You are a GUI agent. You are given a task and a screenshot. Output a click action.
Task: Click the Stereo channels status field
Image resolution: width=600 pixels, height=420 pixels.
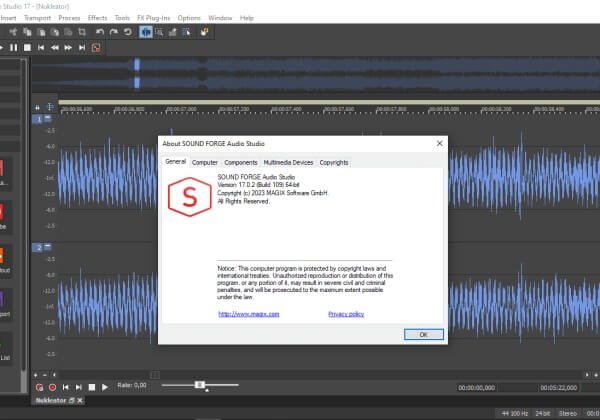coord(567,413)
